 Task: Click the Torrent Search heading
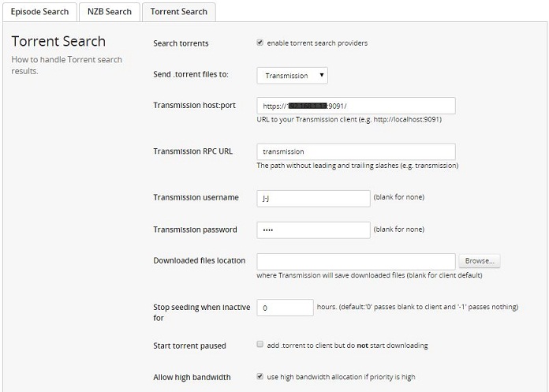pos(58,42)
